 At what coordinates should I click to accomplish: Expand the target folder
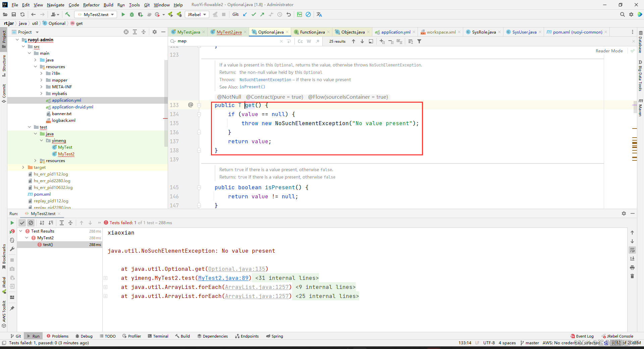23,167
